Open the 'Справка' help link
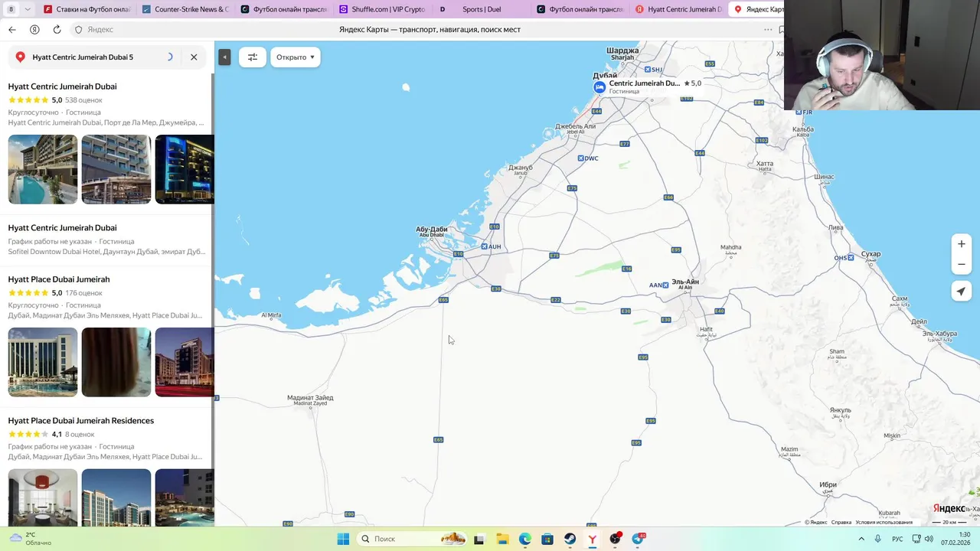Screen dimensions: 980x551 [x=841, y=522]
